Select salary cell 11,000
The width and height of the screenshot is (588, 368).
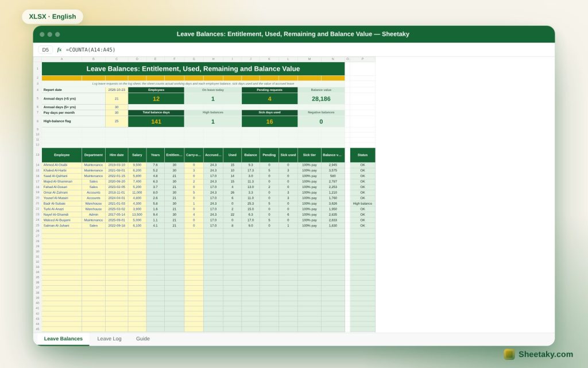[137, 192]
